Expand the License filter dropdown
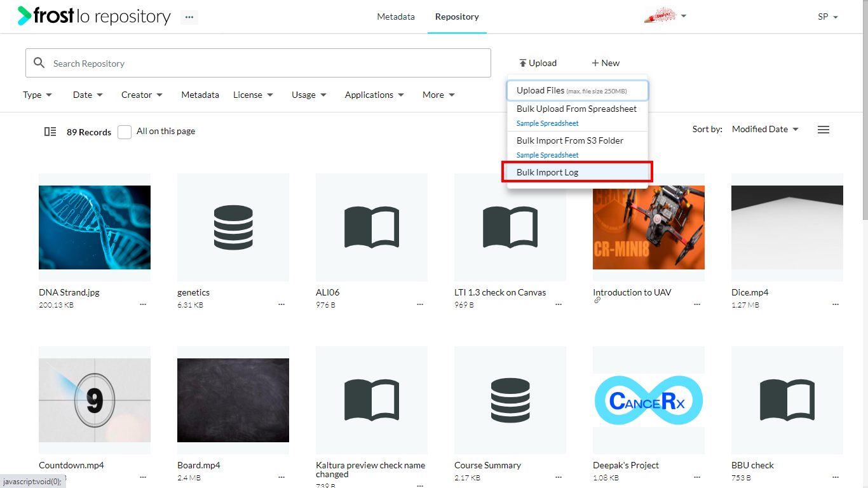868x488 pixels. pos(253,95)
